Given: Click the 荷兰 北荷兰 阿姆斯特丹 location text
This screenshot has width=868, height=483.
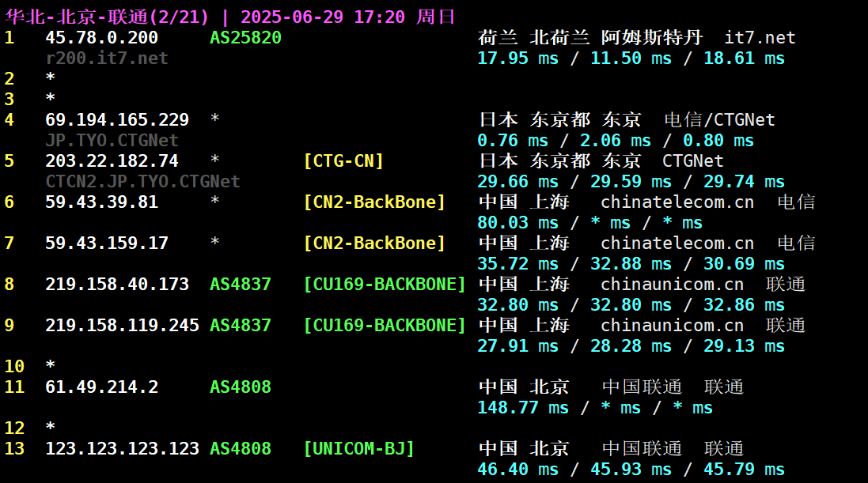Looking at the screenshot, I should coord(590,38).
